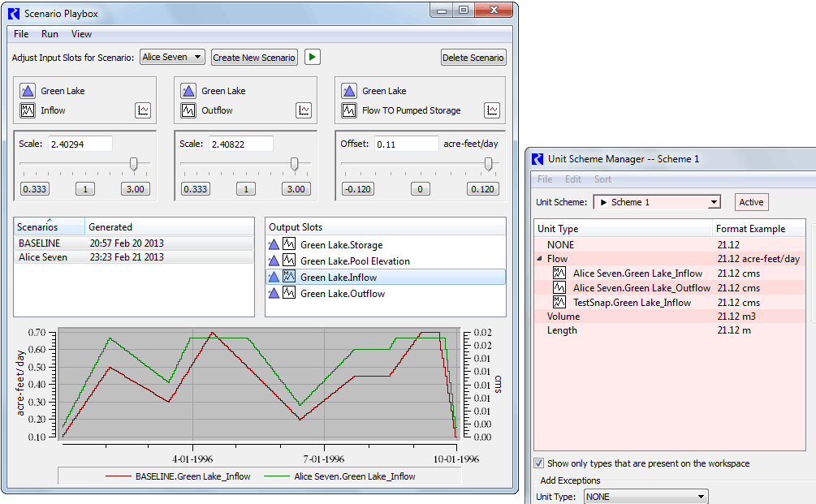Click the Flow TO Pumped Storage slot icon
The image size is (816, 504).
[x=349, y=110]
